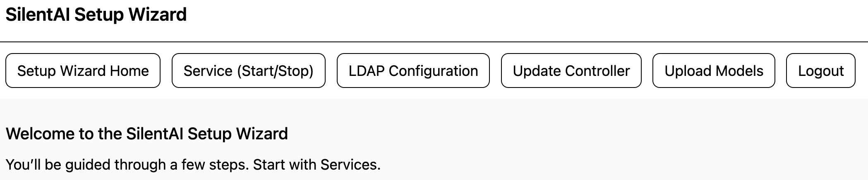This screenshot has height=180, width=868.
Task: Choose LDAP Configuration from the nav bar
Action: click(x=413, y=71)
